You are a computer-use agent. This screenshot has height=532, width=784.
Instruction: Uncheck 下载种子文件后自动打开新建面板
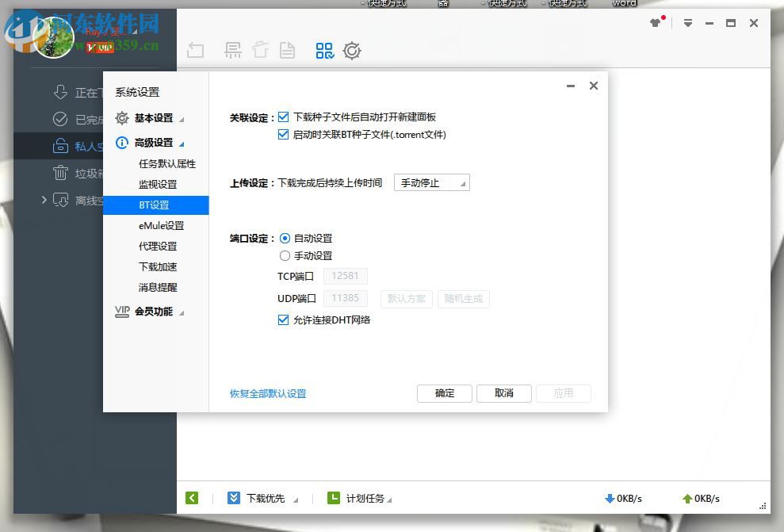(283, 117)
